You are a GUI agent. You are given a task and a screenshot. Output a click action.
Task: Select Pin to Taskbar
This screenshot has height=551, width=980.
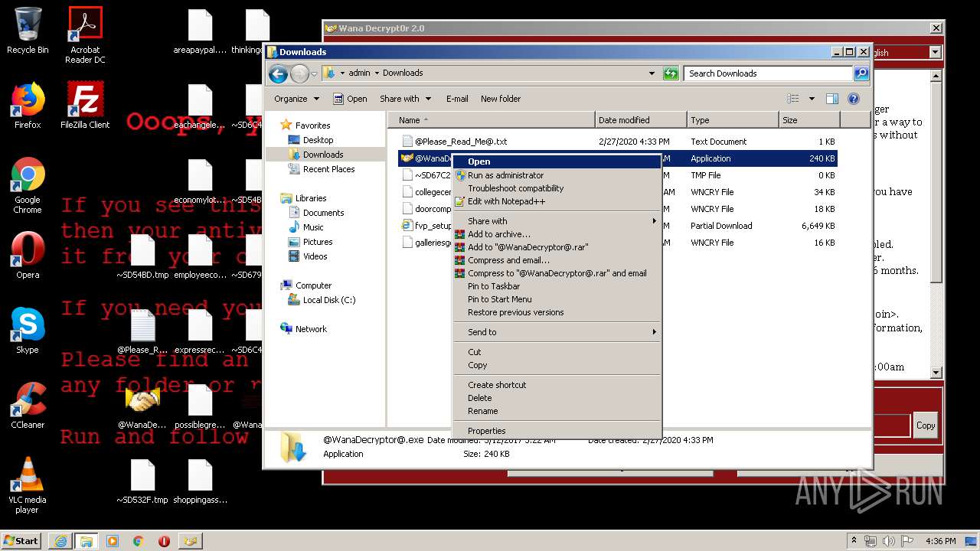[557, 286]
